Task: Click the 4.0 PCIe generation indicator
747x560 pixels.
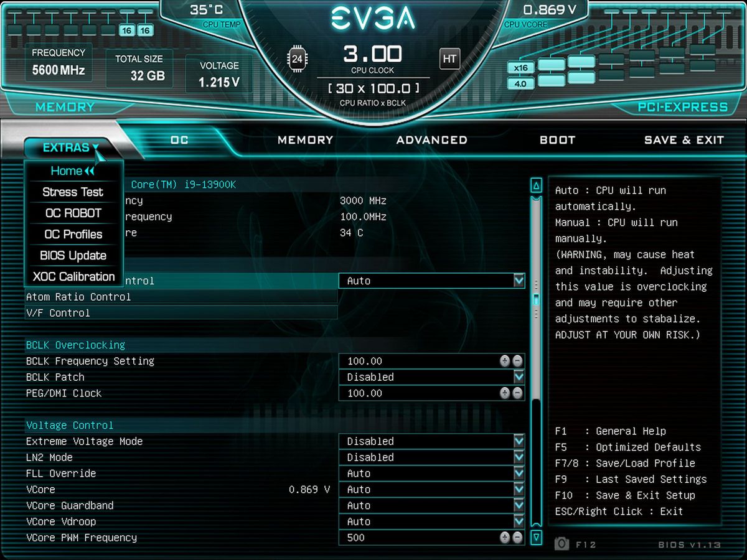Action: (x=521, y=83)
